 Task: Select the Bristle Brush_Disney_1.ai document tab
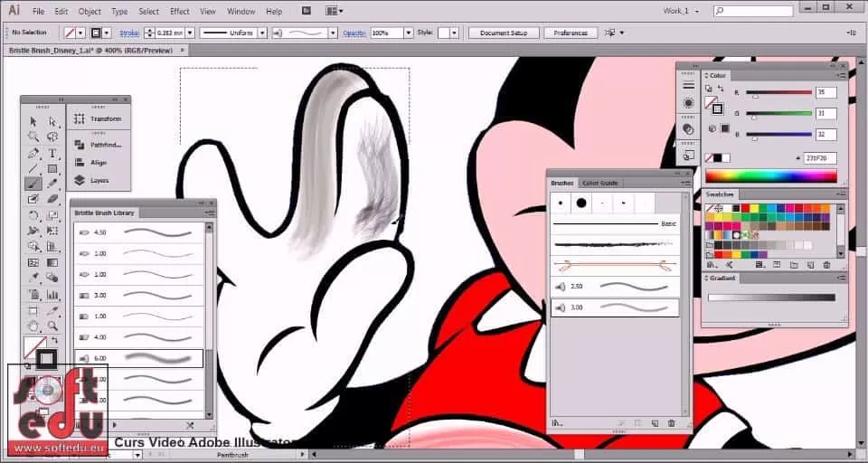[x=91, y=50]
